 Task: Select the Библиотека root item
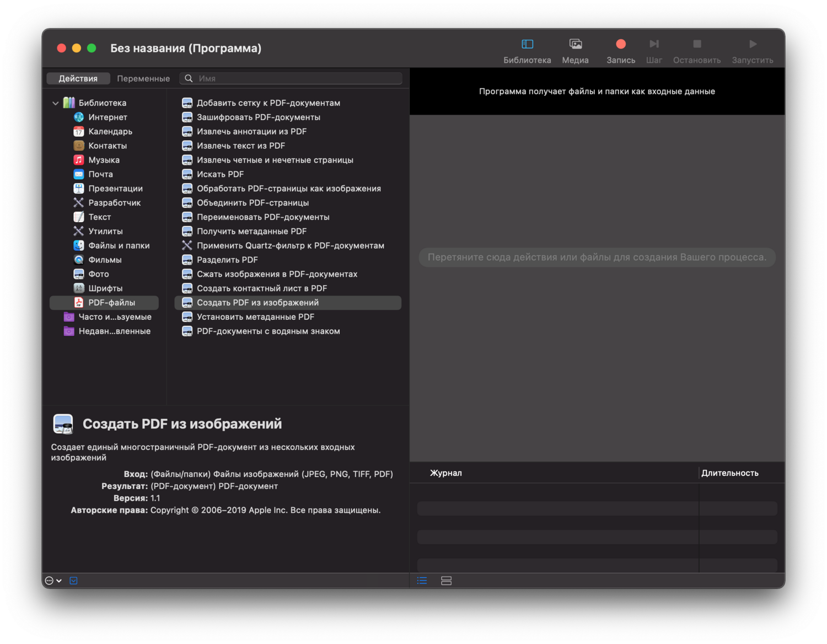[x=95, y=103]
